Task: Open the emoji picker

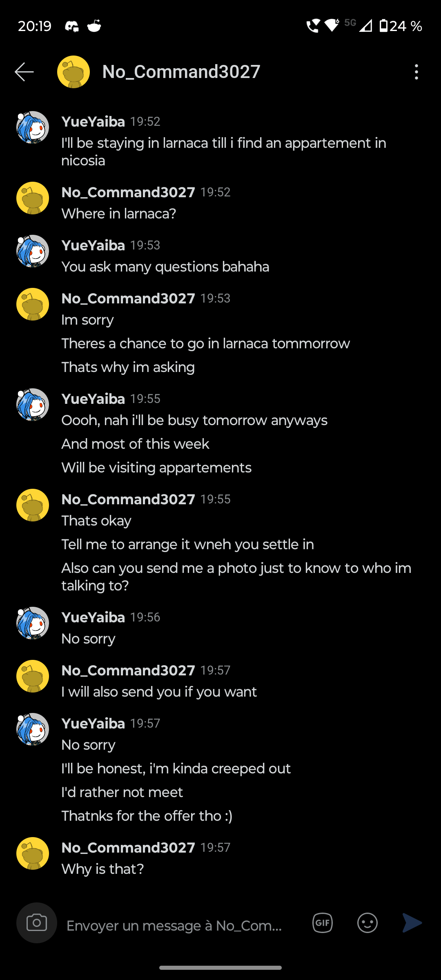Action: coord(367,923)
